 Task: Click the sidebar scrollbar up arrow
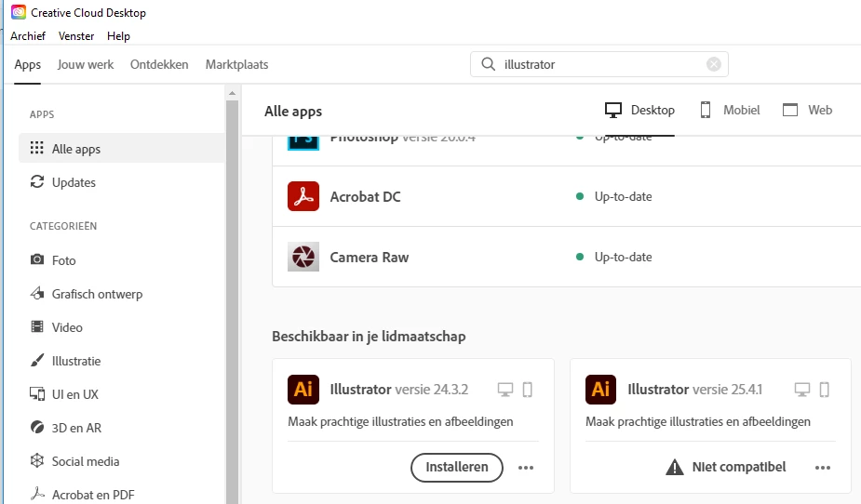(232, 93)
